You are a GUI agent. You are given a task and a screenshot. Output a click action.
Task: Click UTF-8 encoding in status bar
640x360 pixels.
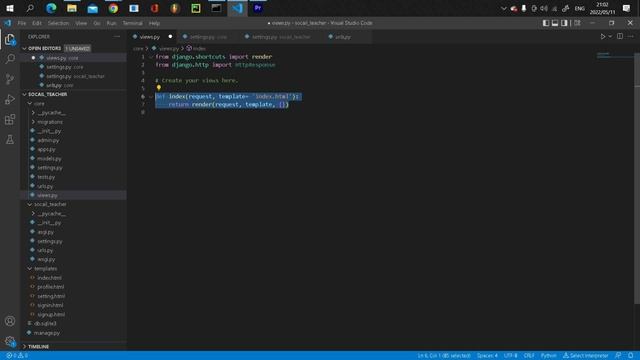point(510,356)
